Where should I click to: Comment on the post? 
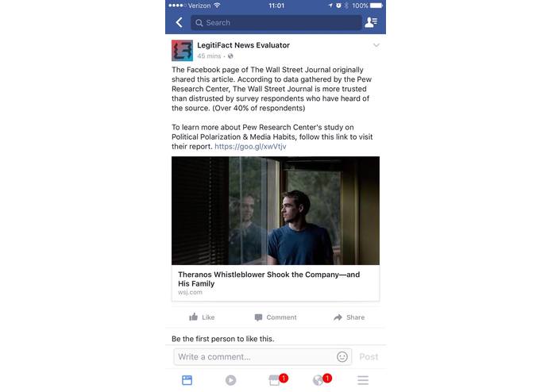276,317
